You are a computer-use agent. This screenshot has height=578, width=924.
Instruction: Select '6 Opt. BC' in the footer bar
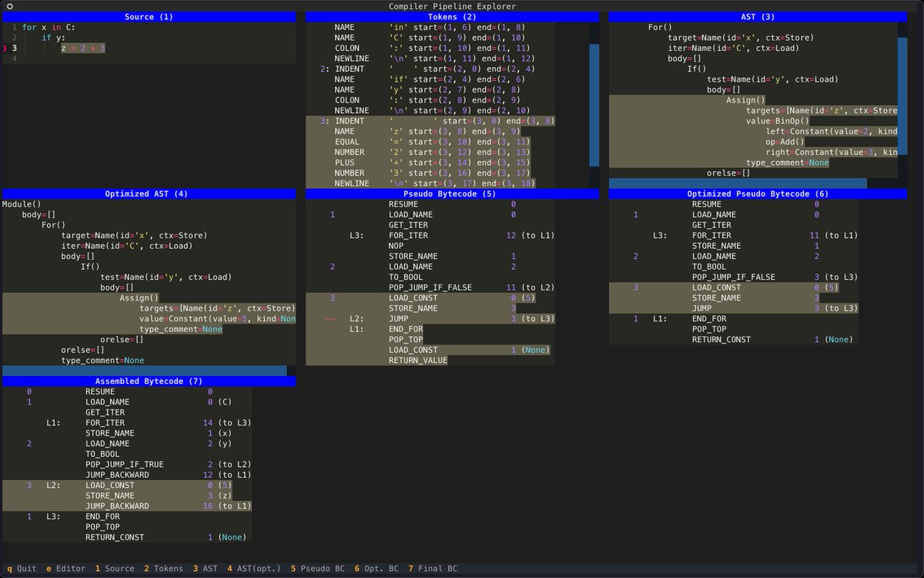click(x=377, y=569)
